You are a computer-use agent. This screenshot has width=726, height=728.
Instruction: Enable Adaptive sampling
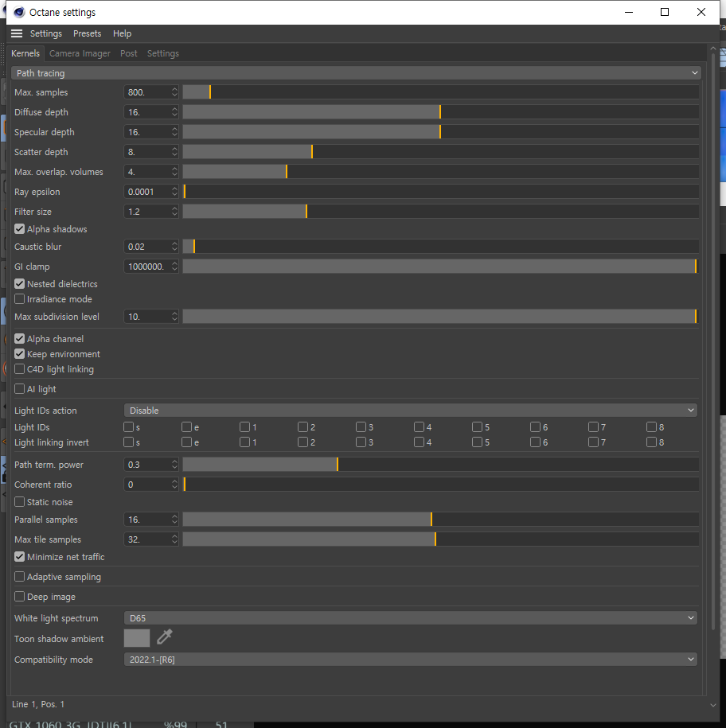[x=20, y=577]
